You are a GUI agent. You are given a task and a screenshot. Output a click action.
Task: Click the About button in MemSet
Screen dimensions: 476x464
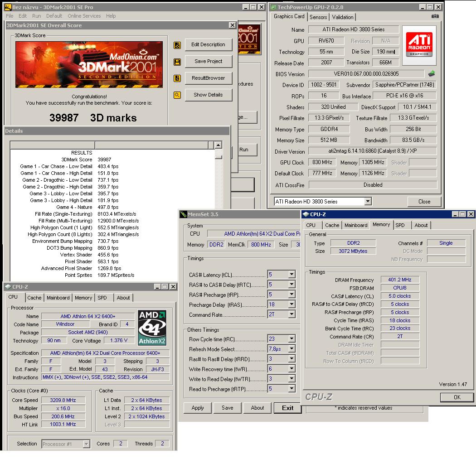pyautogui.click(x=257, y=408)
